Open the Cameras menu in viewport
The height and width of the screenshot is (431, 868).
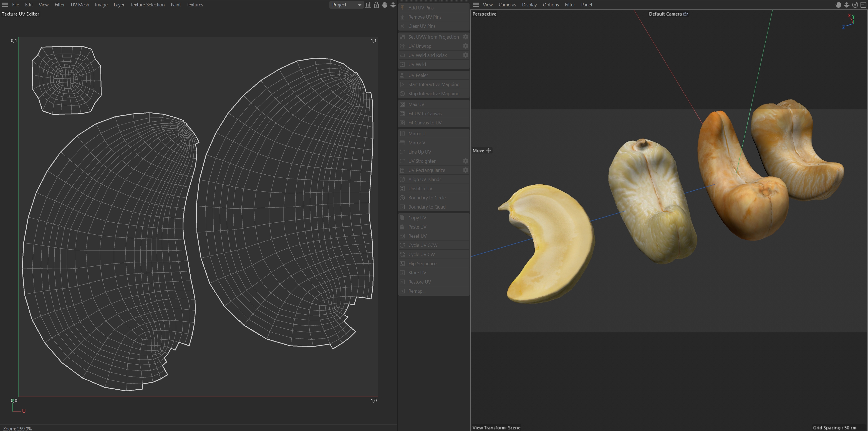[x=507, y=5]
